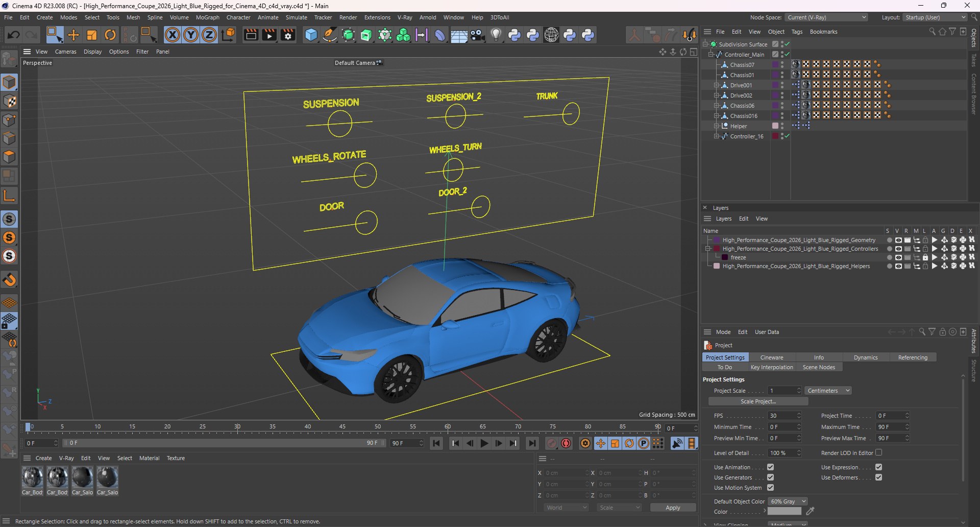Open the World coordinate dropdown
Viewport: 980px width, 527px height.
pyautogui.click(x=567, y=508)
